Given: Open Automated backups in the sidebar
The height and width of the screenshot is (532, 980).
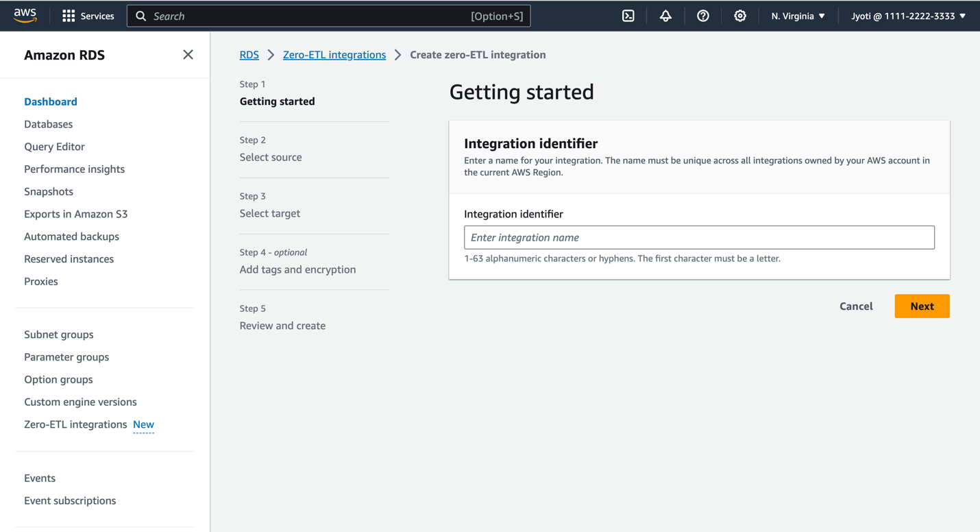Looking at the screenshot, I should tap(71, 237).
